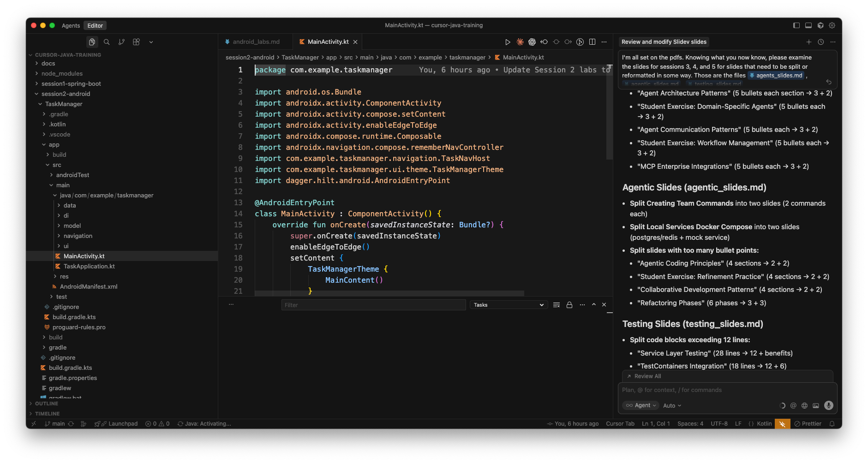Start a new chat with plus icon
Screen dimensions: 868x463
pyautogui.click(x=809, y=42)
